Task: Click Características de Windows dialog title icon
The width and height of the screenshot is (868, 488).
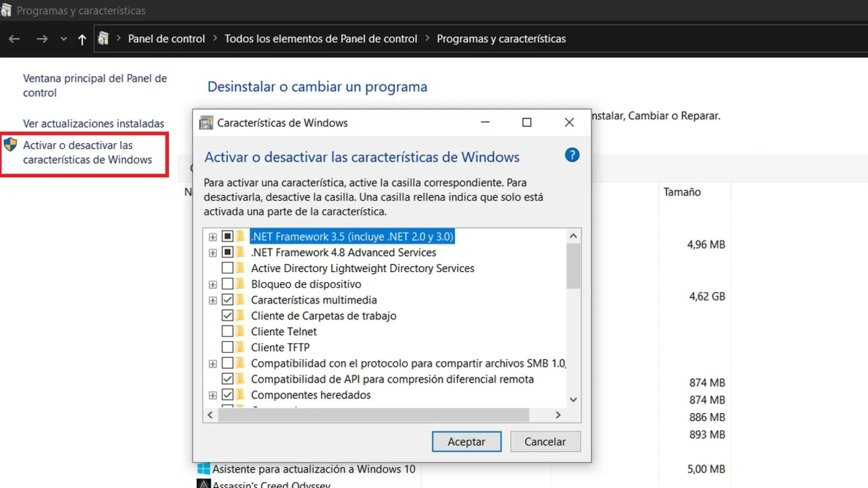Action: pos(206,123)
